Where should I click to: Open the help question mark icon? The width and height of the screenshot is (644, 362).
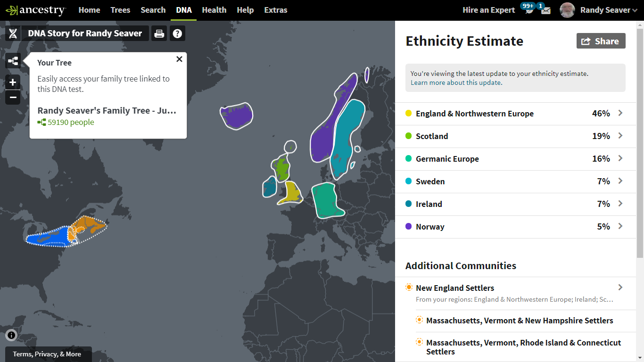click(x=177, y=33)
